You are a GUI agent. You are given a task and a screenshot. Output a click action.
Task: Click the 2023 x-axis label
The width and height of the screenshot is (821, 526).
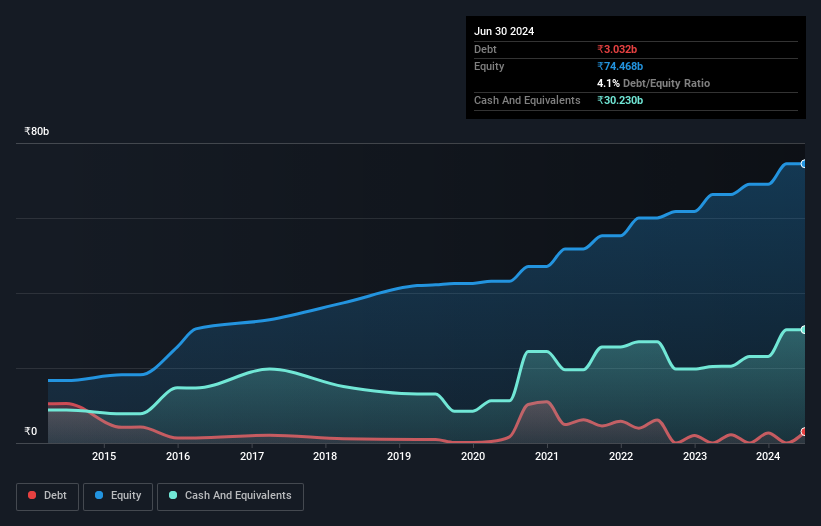(x=695, y=456)
